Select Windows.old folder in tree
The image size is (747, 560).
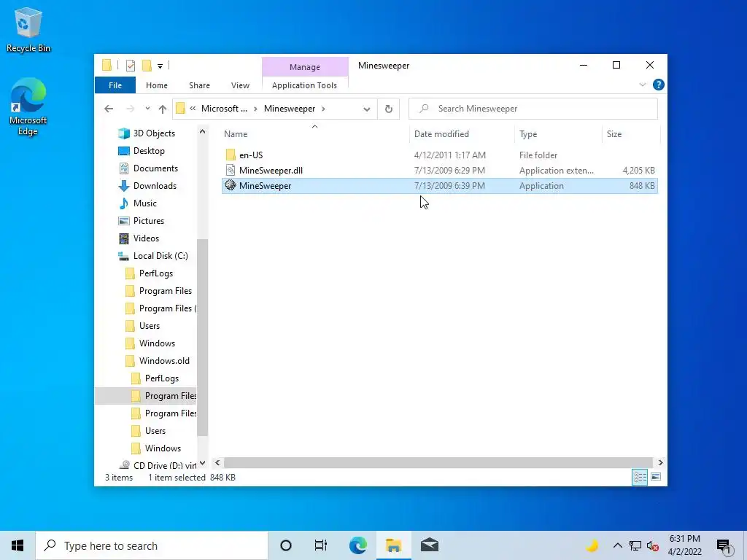coord(158,361)
